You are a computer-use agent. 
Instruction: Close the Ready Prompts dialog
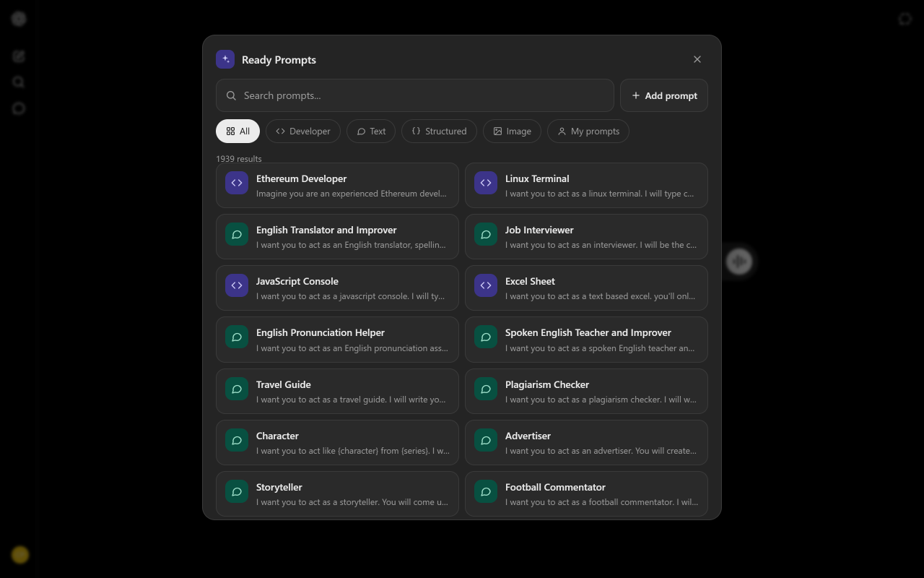(697, 59)
